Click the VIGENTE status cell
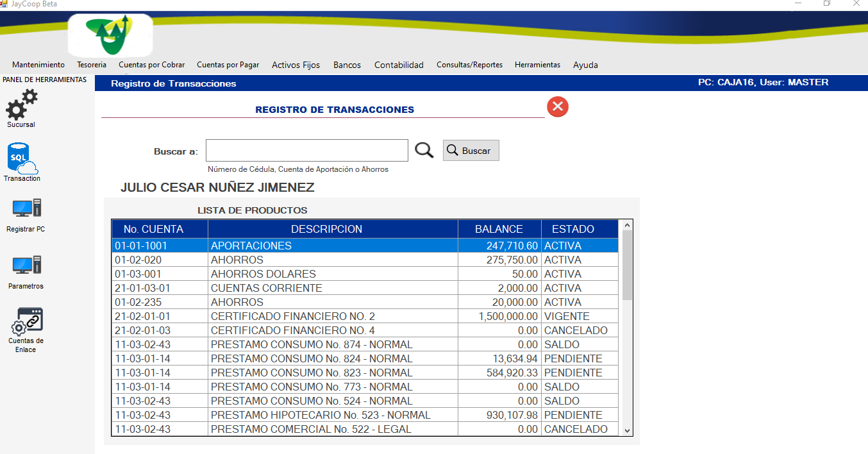The image size is (868, 454). tap(580, 316)
